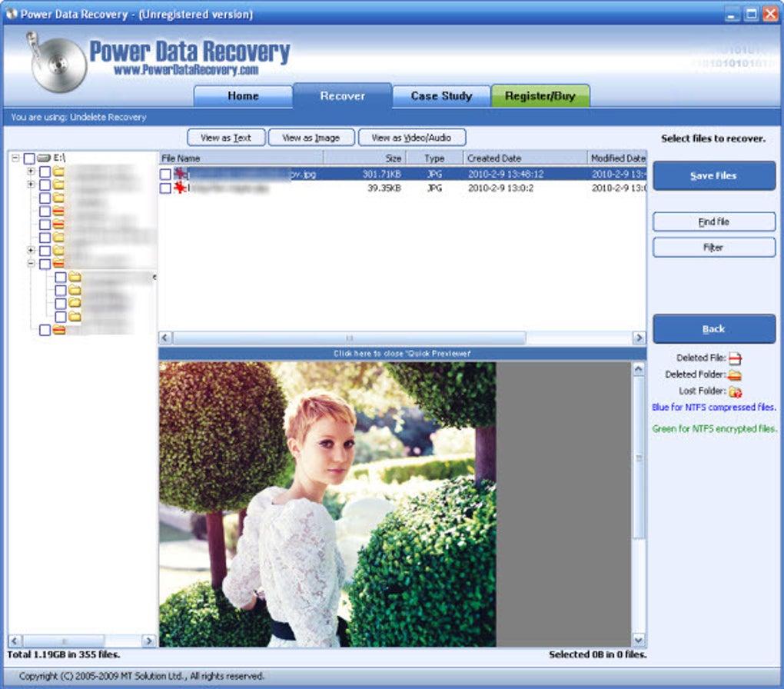784x689 pixels.
Task: Select the E:\ drive icon in tree
Action: click(45, 157)
